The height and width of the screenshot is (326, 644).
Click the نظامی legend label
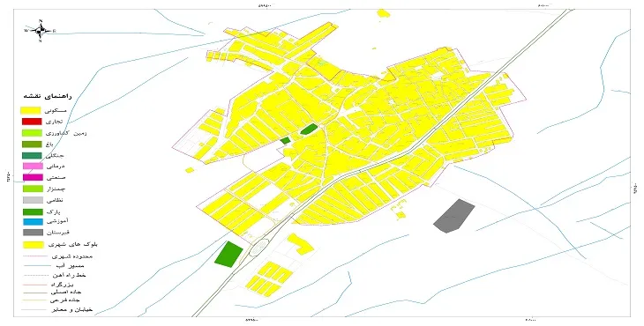point(55,201)
